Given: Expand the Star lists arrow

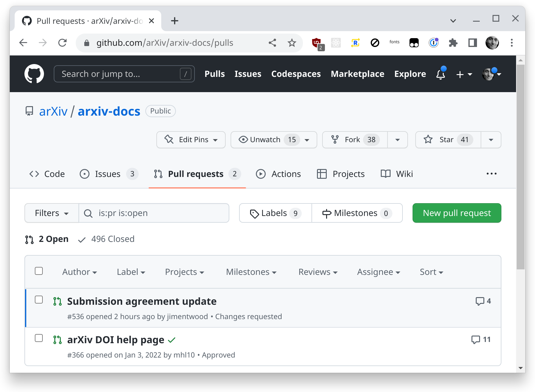Looking at the screenshot, I should tap(491, 140).
